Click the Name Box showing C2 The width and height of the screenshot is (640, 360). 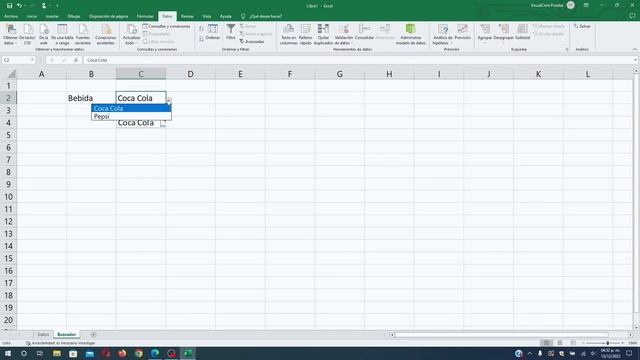16,60
